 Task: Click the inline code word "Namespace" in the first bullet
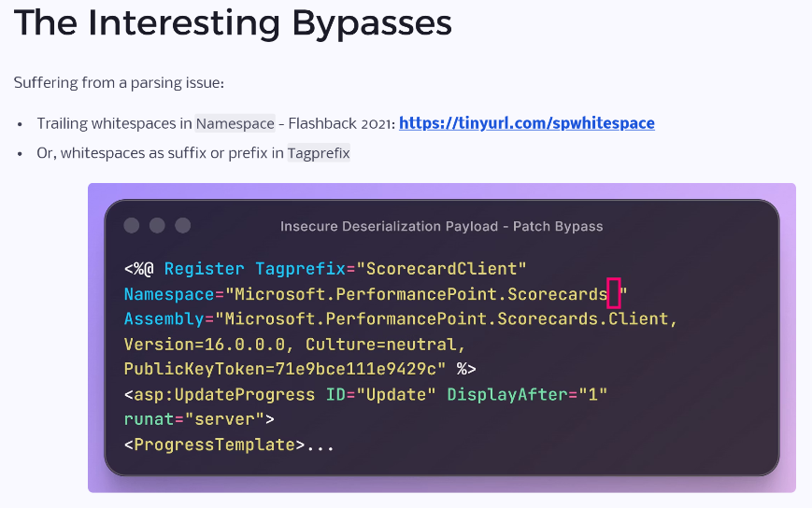coord(235,123)
